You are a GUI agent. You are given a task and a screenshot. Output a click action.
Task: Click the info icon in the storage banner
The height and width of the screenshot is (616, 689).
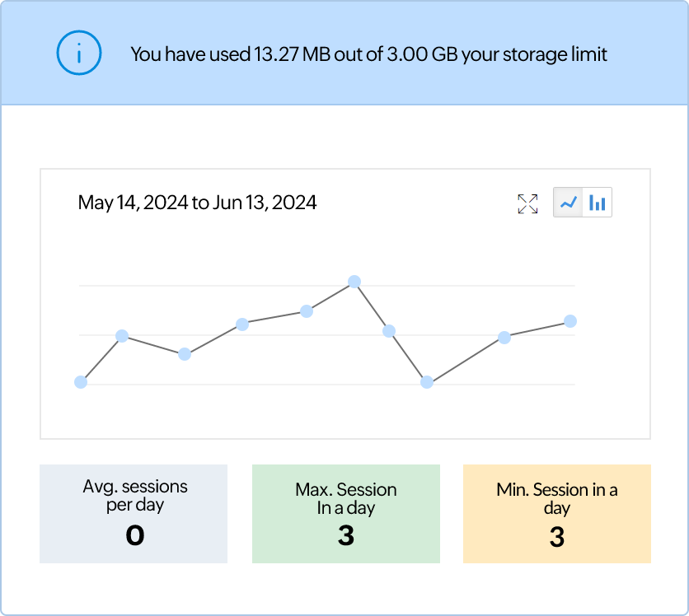[x=77, y=52]
